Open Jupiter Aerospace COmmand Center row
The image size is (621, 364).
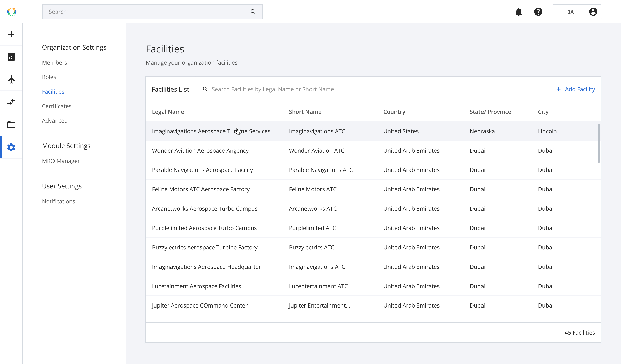tap(373, 306)
